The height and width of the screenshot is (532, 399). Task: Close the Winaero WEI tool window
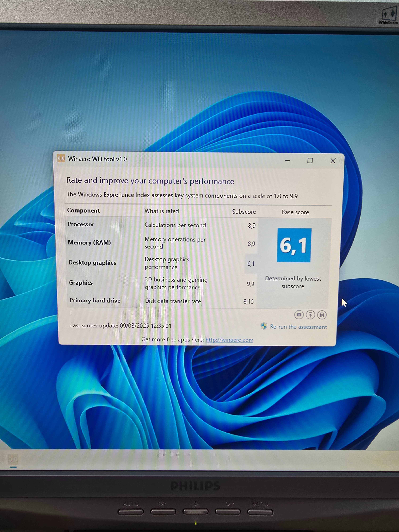tap(333, 161)
